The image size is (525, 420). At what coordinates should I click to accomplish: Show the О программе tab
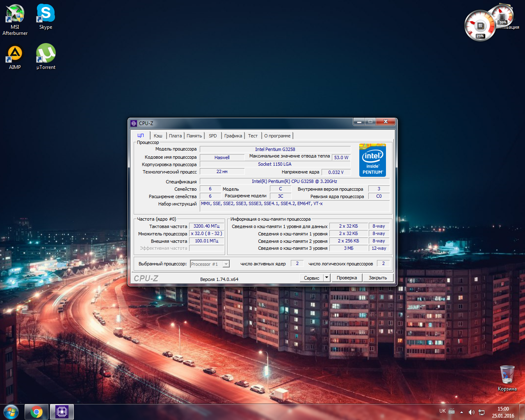278,136
